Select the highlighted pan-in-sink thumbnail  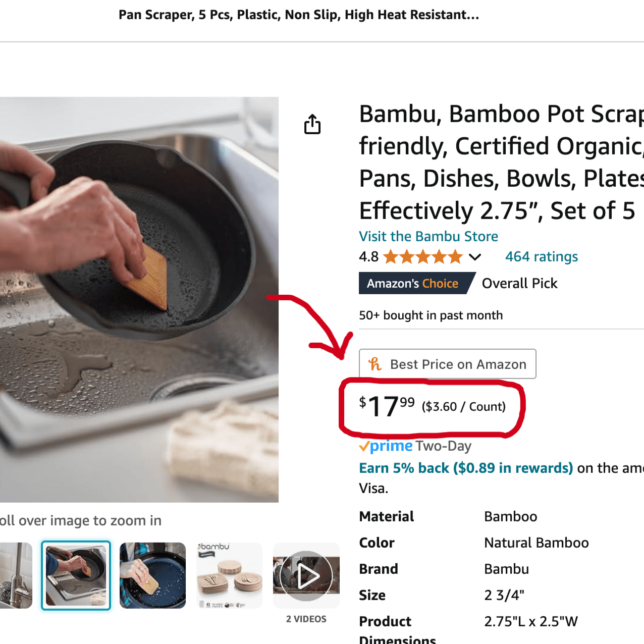pos(76,575)
